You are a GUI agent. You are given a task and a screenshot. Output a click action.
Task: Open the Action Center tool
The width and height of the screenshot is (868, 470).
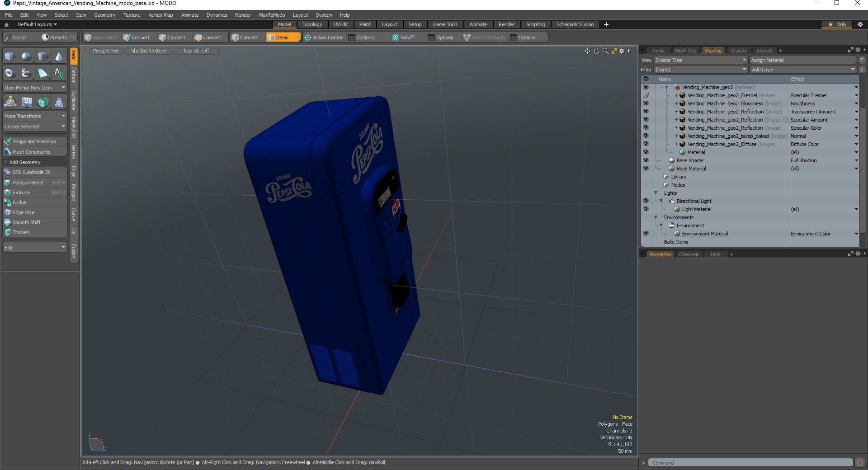click(x=324, y=38)
